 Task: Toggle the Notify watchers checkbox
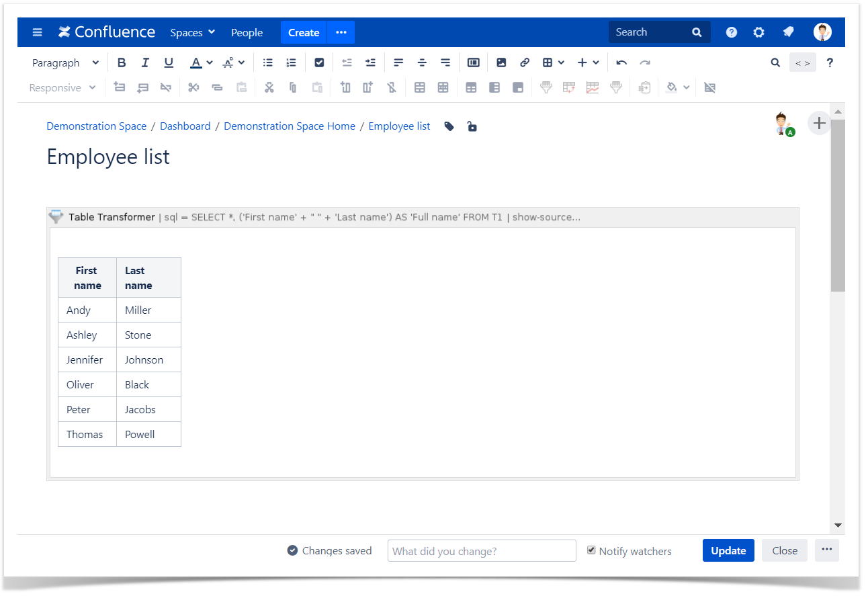[591, 550]
